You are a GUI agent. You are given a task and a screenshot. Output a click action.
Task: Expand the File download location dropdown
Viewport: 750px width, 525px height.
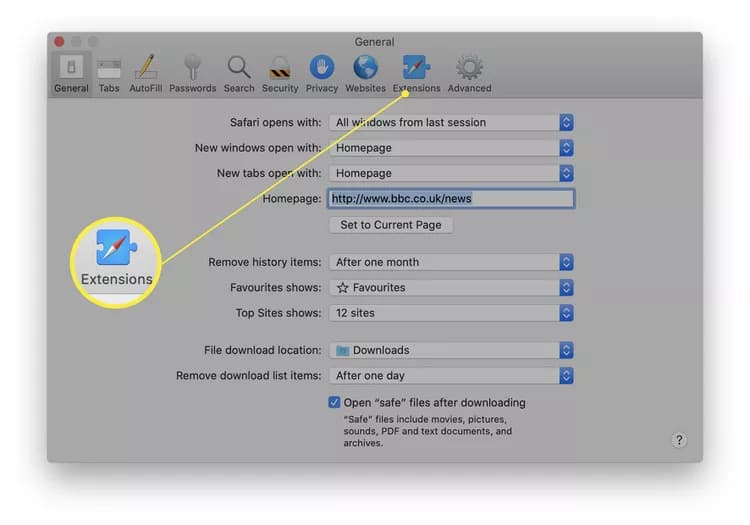pyautogui.click(x=451, y=350)
